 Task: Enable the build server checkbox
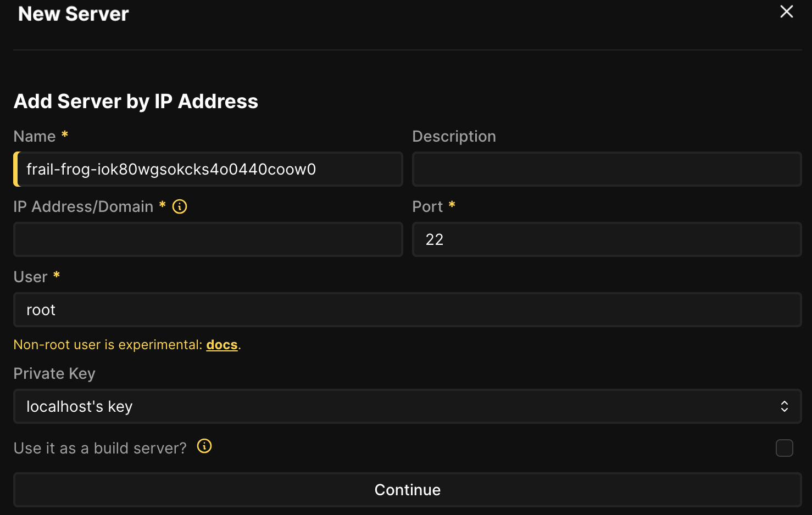pyautogui.click(x=784, y=448)
